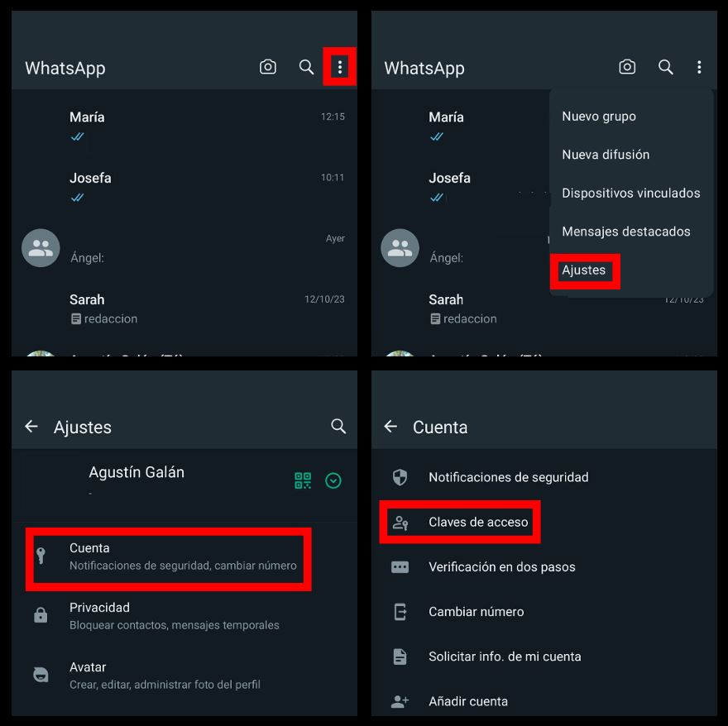Open Ajustes from the dropdown menu
The image size is (728, 726).
point(584,270)
